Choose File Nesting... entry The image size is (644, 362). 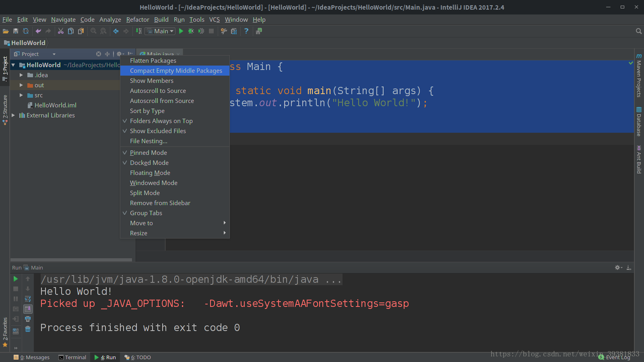pos(175,141)
